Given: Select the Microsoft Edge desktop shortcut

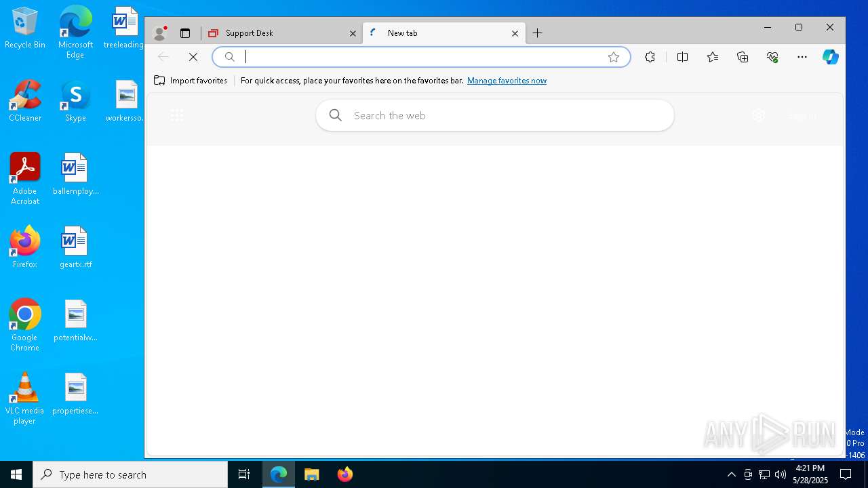Looking at the screenshot, I should point(75,32).
